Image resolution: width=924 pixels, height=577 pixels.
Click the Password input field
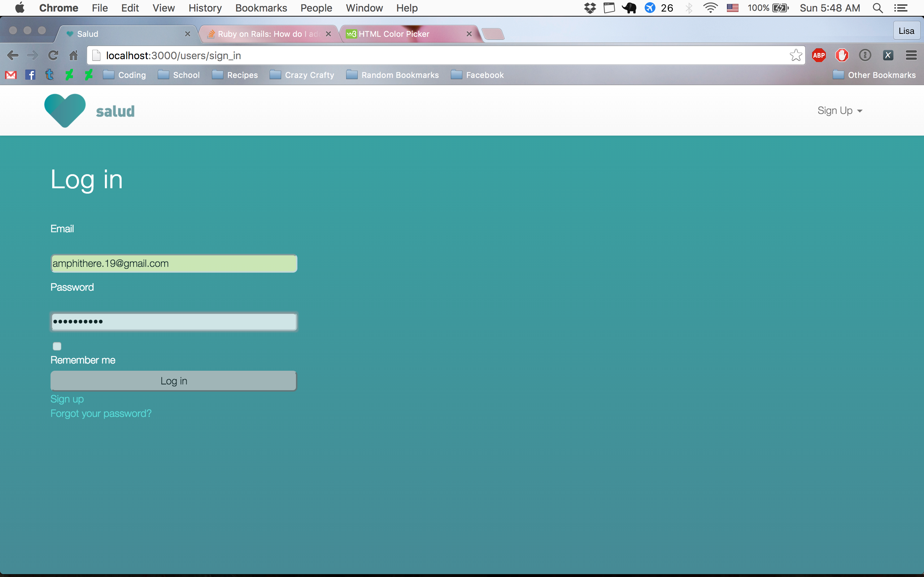point(174,322)
